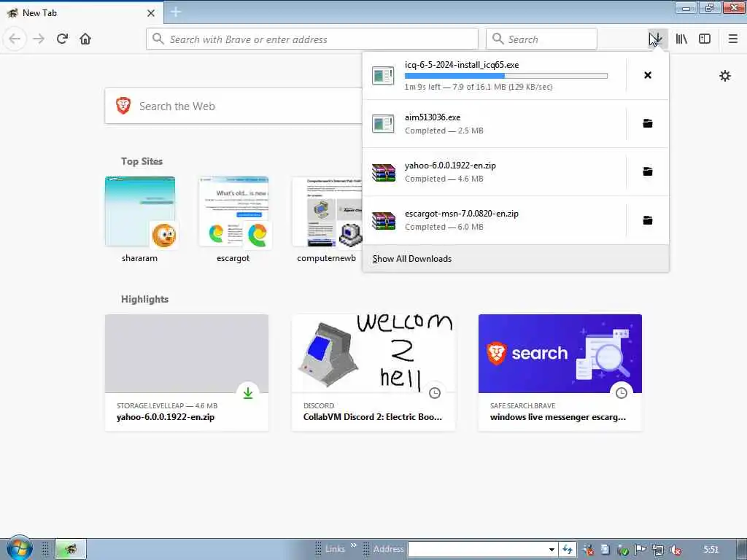
Task: Click the Links toolbar label in taskbar
Action: [335, 549]
